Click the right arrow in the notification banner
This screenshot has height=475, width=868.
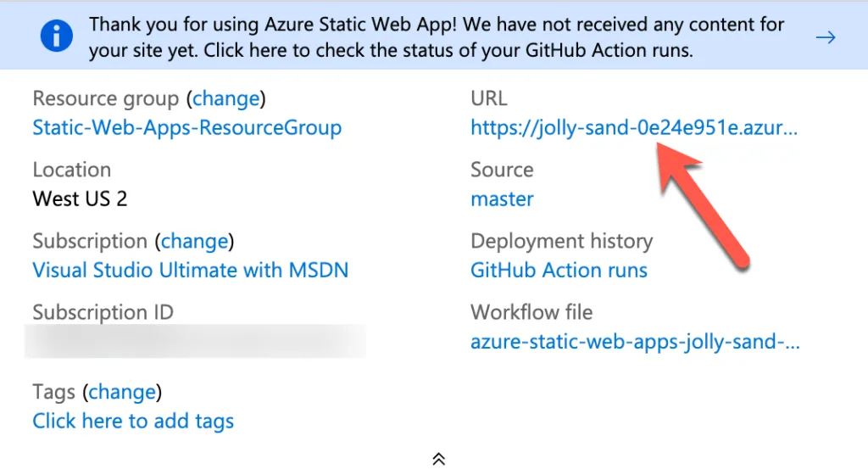(825, 37)
